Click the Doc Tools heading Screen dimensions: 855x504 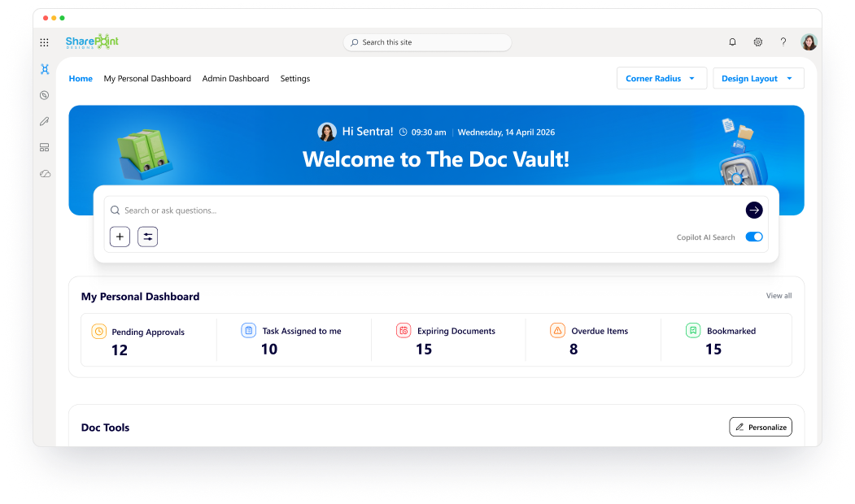click(105, 428)
